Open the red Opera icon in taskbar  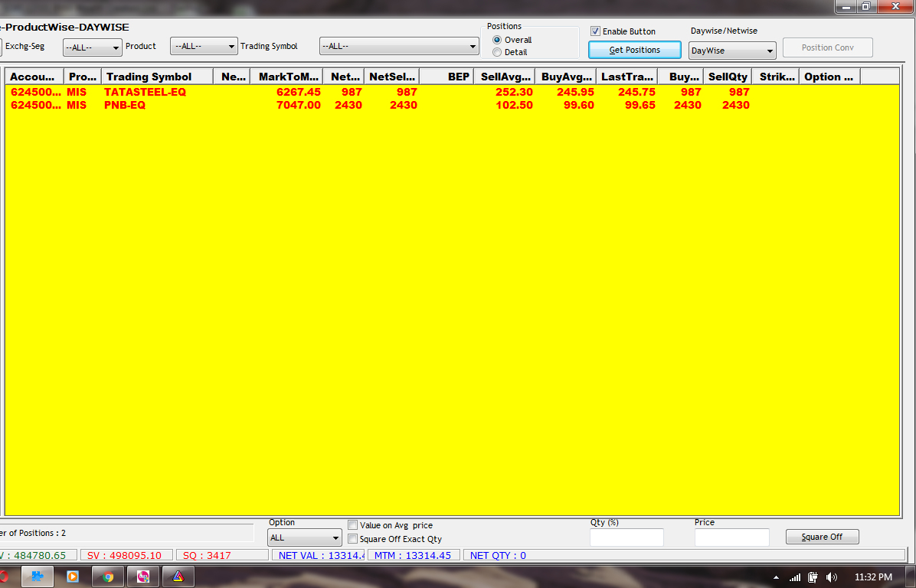(4, 577)
